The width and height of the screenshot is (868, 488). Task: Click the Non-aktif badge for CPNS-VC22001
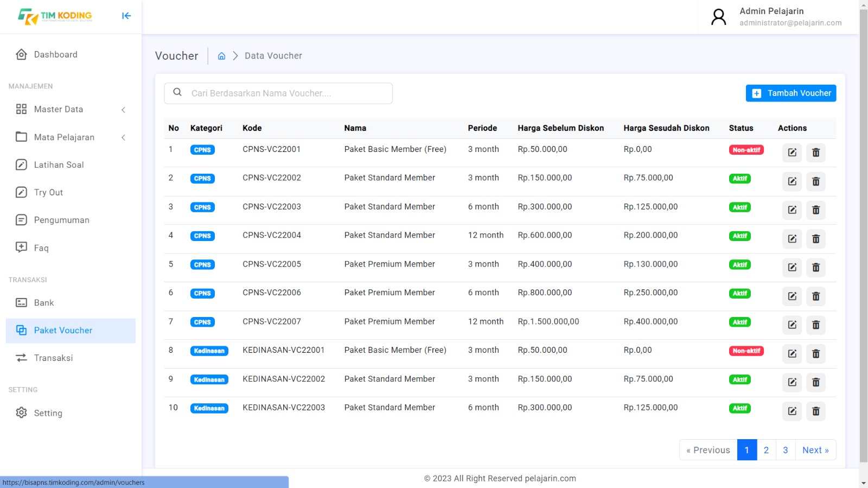pos(746,150)
